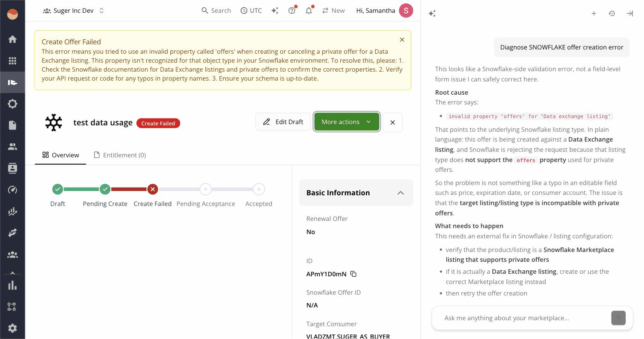Image resolution: width=644 pixels, height=339 pixels.
Task: Open the notifications bell
Action: click(x=309, y=11)
